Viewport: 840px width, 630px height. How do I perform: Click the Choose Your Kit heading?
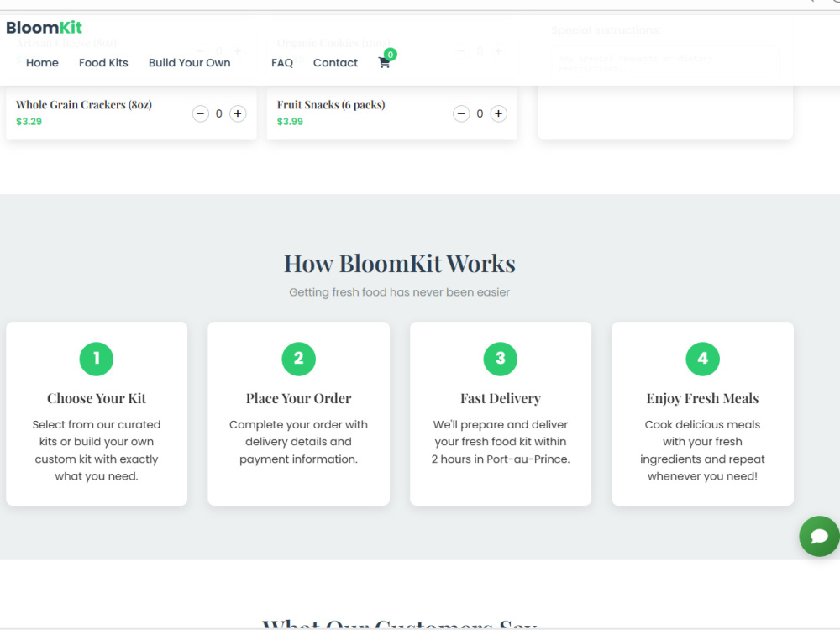[x=97, y=398]
